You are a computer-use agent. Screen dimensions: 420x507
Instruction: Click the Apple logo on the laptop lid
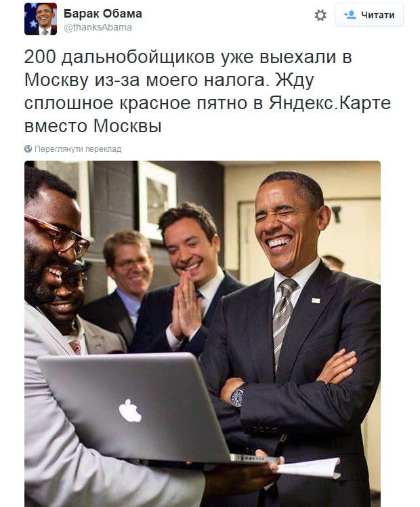coord(130,410)
